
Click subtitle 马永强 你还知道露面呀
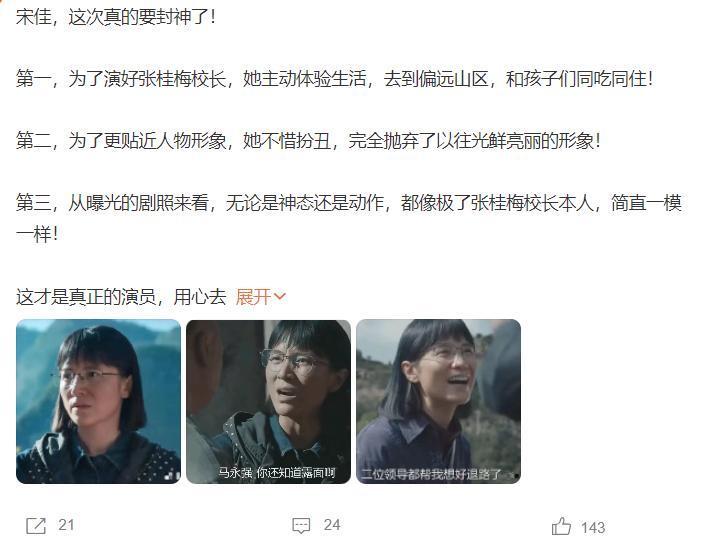pyautogui.click(x=277, y=473)
